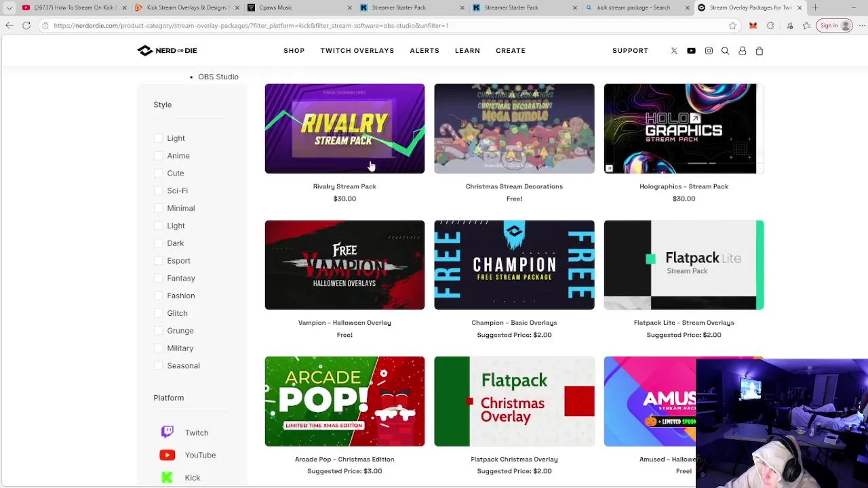The image size is (868, 488).
Task: Switch to kick stream package Search tab
Action: [x=636, y=7]
